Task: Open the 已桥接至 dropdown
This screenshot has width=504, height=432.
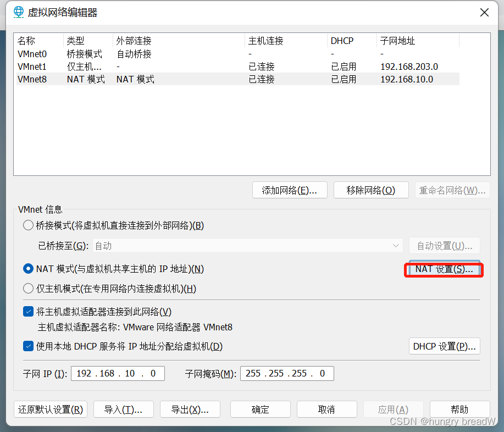Action: coord(248,246)
